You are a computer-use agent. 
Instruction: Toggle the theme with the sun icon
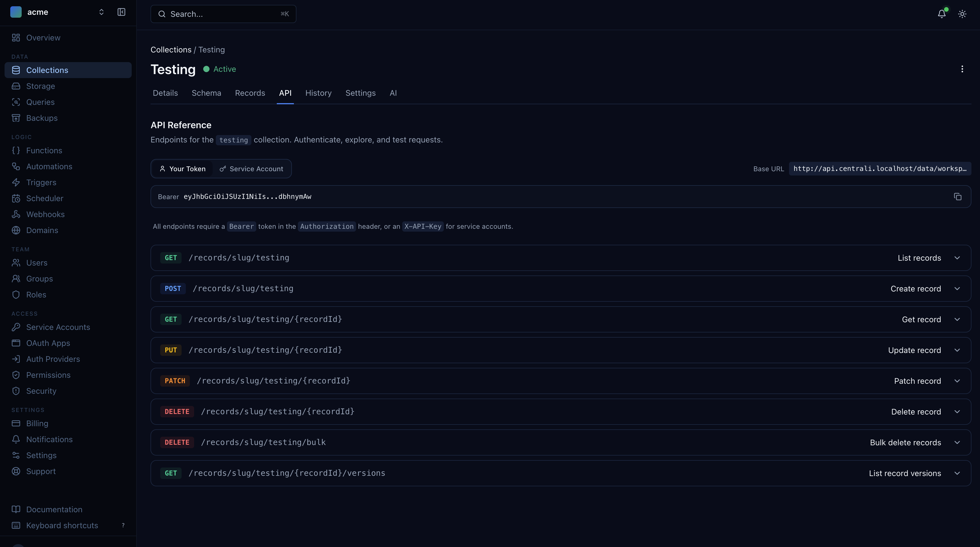click(x=962, y=14)
